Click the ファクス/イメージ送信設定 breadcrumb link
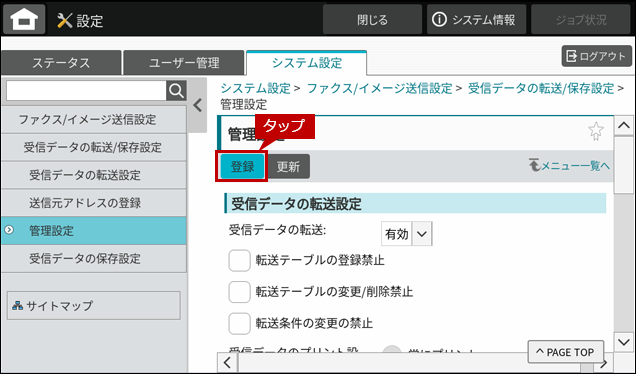This screenshot has height=374, width=636. (x=379, y=88)
